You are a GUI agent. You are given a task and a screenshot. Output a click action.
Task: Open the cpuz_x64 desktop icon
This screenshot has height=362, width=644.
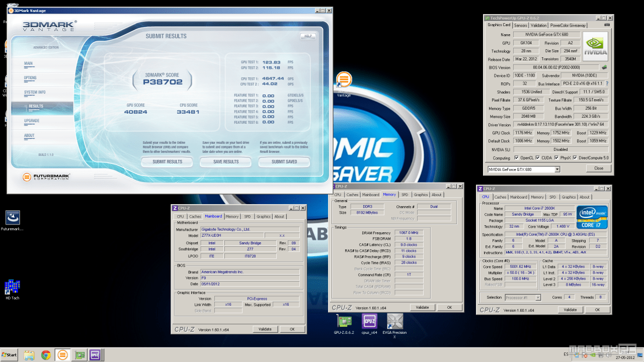coord(369,324)
